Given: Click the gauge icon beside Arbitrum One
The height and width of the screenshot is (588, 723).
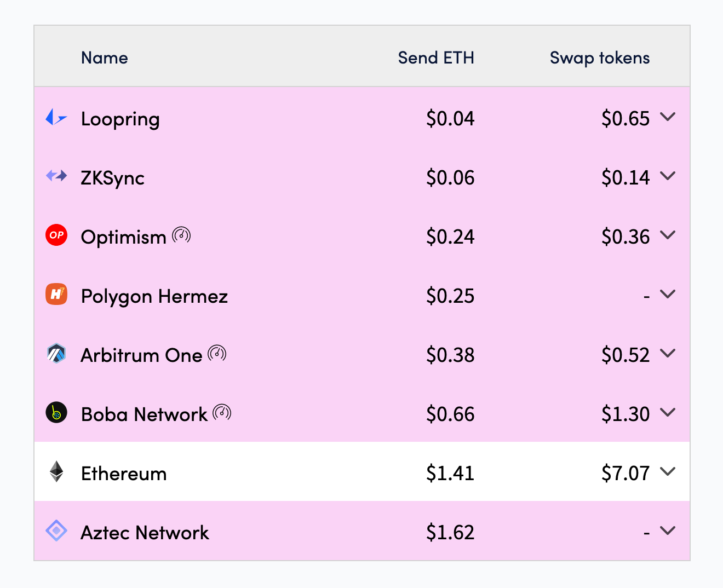Looking at the screenshot, I should click(217, 354).
